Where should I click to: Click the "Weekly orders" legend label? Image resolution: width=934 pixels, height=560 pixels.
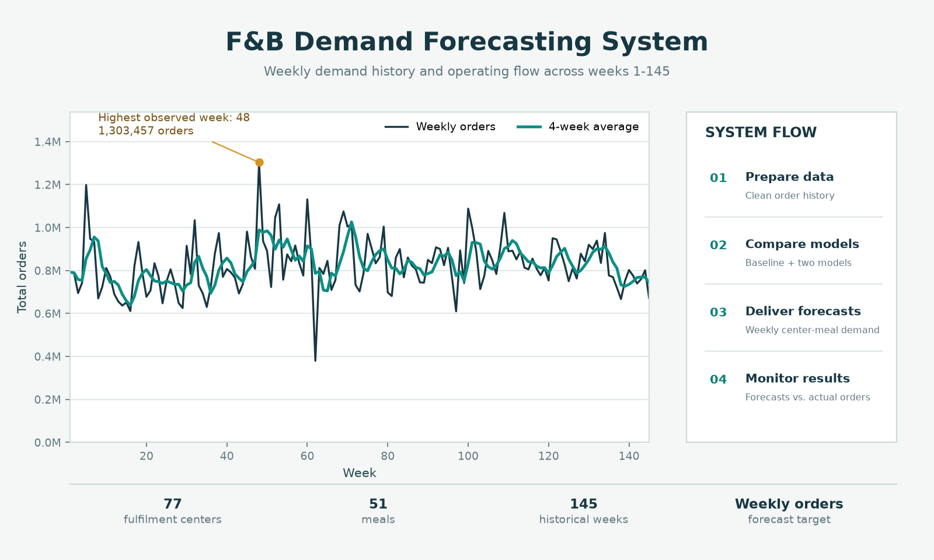point(455,127)
